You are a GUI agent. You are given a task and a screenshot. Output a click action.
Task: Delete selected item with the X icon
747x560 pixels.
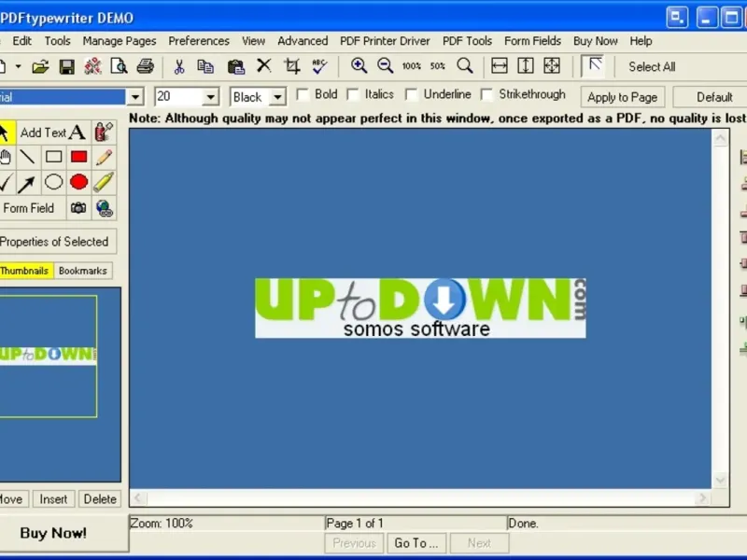pos(263,65)
